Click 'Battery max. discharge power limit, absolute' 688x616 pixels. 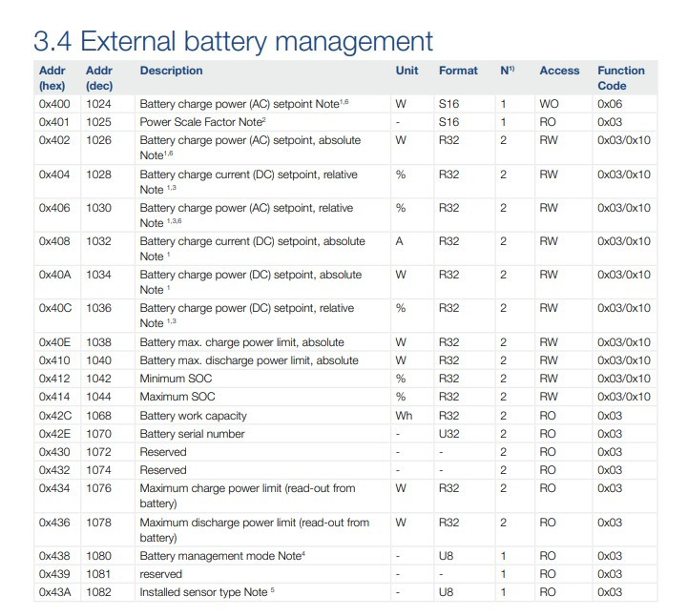[249, 360]
